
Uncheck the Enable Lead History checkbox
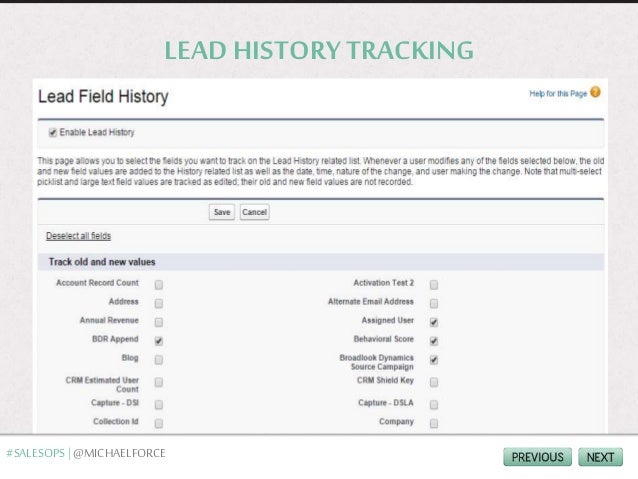(52, 132)
